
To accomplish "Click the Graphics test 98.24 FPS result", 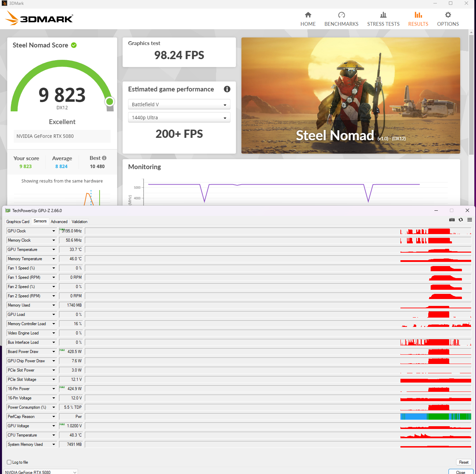I will click(x=179, y=55).
